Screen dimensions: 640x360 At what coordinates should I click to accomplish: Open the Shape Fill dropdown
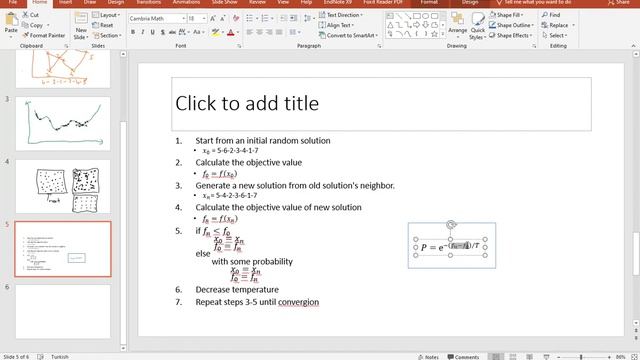(506, 15)
